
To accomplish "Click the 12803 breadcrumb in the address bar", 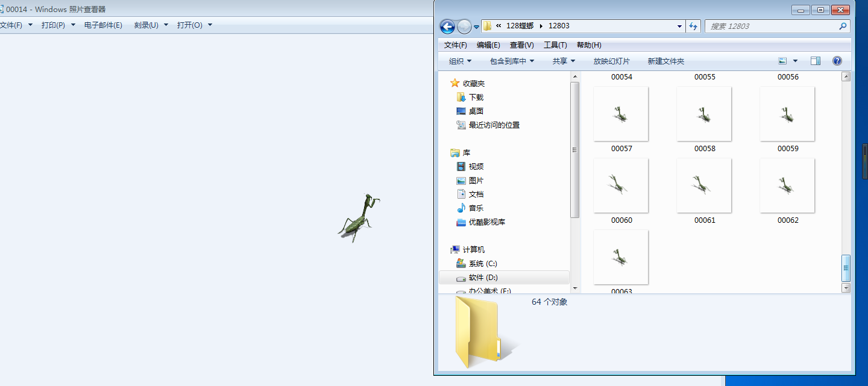I will 559,26.
